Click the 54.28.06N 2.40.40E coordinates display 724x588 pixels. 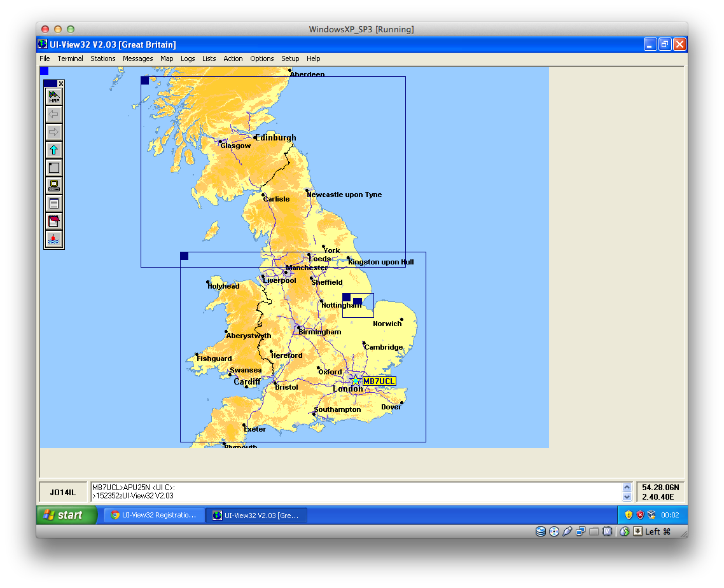660,492
